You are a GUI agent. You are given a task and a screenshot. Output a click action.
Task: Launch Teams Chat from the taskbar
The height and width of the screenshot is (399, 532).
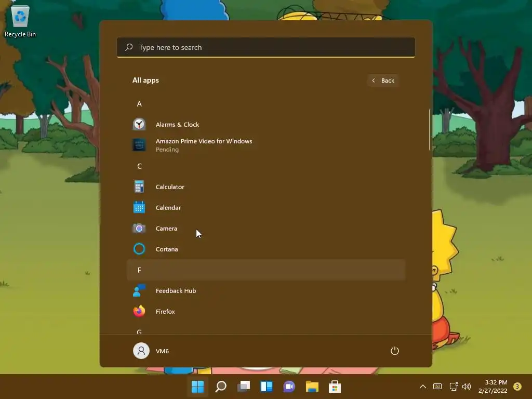(289, 387)
